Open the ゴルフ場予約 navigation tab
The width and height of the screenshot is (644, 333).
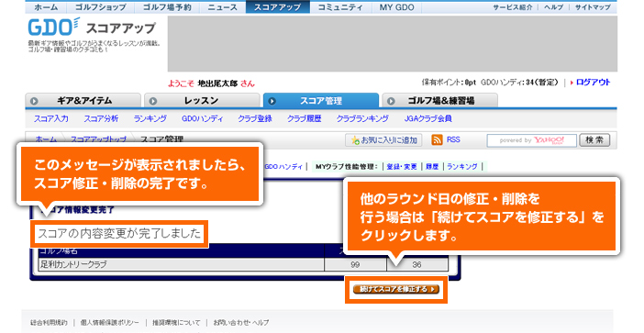[167, 7]
